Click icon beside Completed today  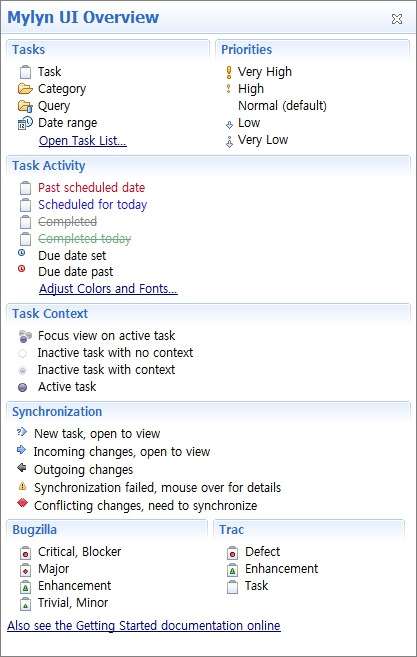click(x=26, y=239)
